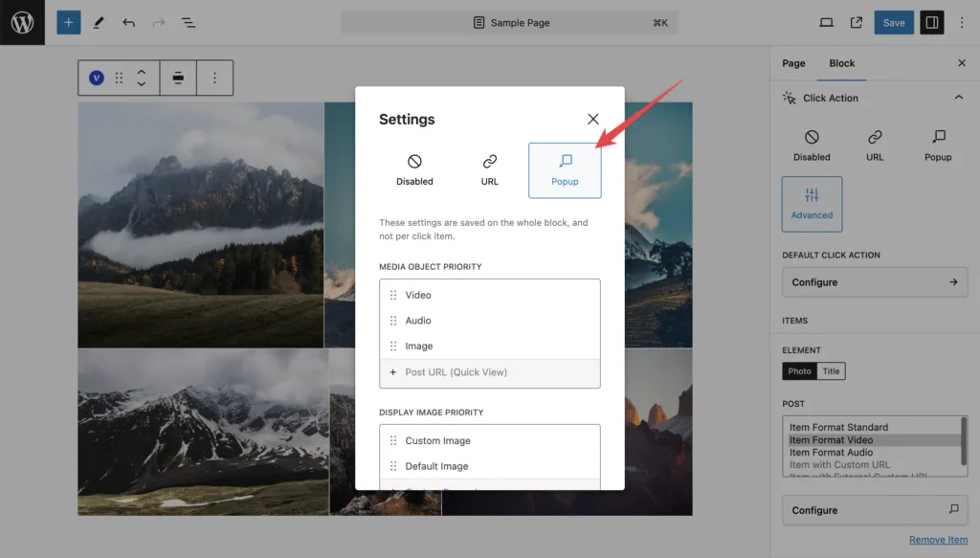Select the foggy mountain forest photo

click(201, 225)
